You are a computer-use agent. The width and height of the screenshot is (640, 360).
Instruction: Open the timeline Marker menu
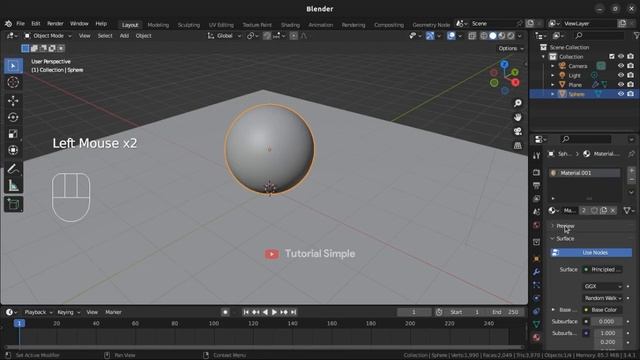(113, 312)
